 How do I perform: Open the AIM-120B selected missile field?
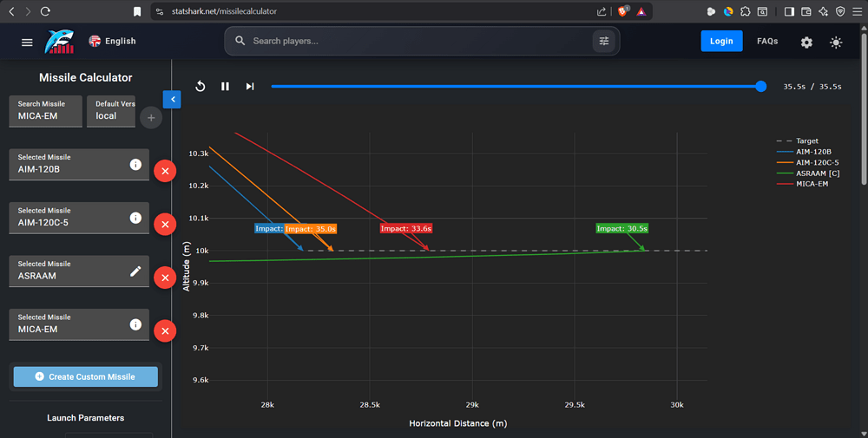pyautogui.click(x=79, y=164)
